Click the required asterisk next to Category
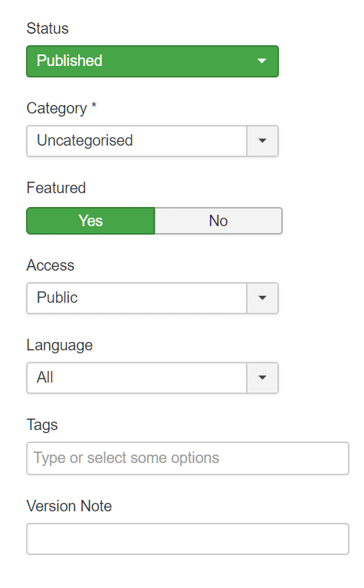 coord(93,105)
